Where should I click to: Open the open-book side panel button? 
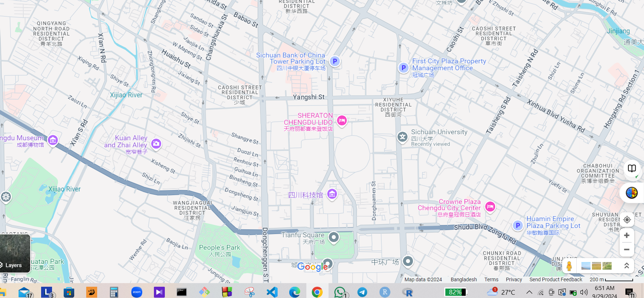[x=632, y=168]
